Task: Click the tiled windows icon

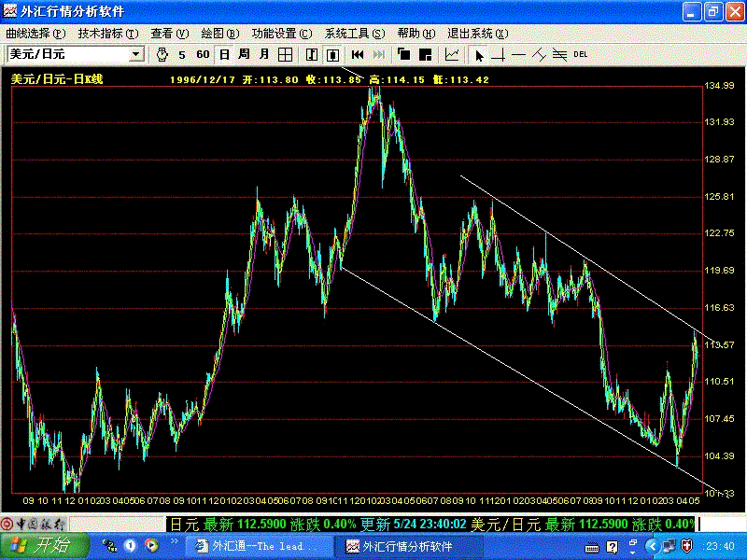Action: (425, 55)
